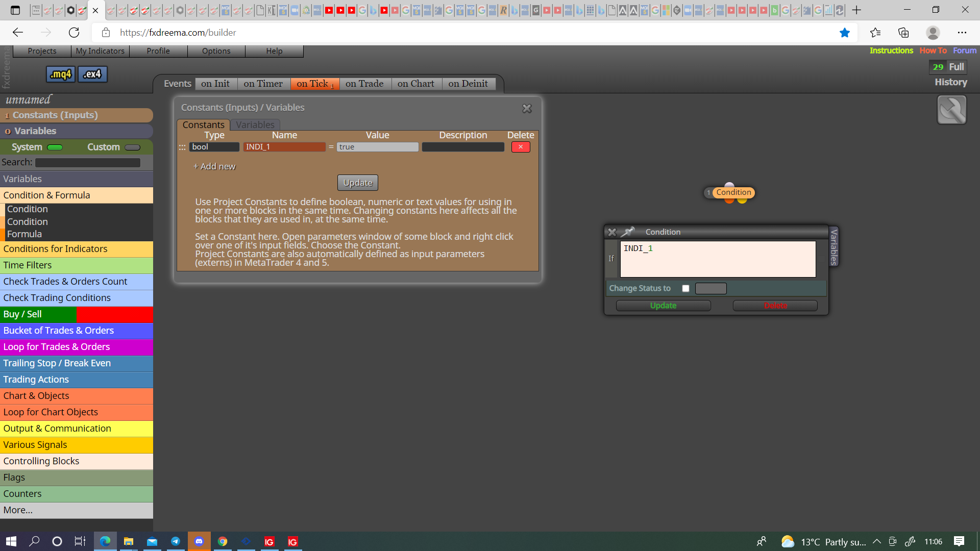
Task: Expand Trailing Stop / Break Even category
Action: pos(77,363)
